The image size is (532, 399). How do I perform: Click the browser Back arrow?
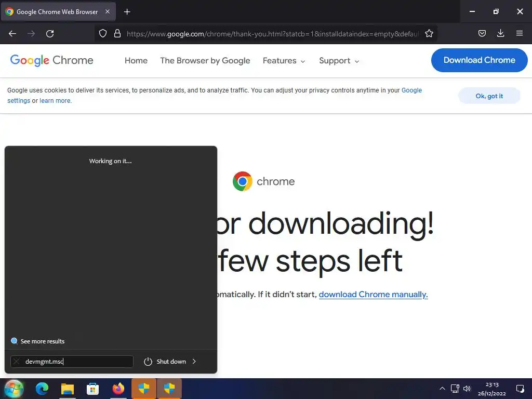12,34
